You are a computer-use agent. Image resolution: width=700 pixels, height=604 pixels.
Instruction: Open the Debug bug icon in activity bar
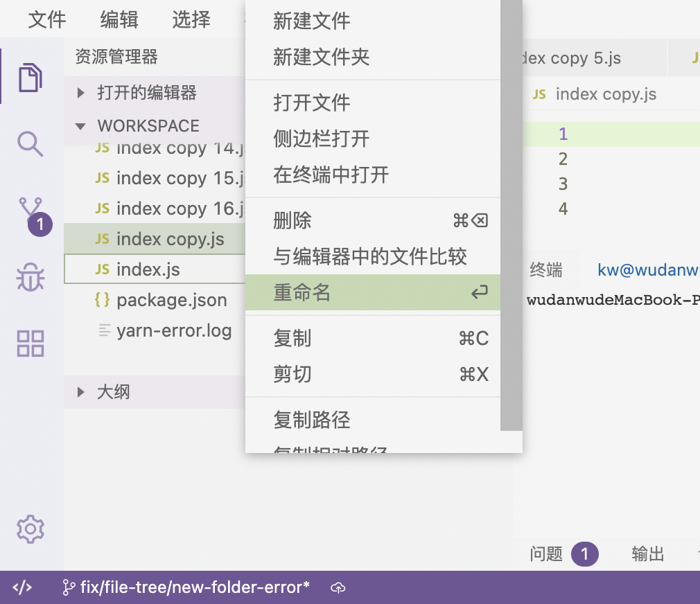point(30,277)
